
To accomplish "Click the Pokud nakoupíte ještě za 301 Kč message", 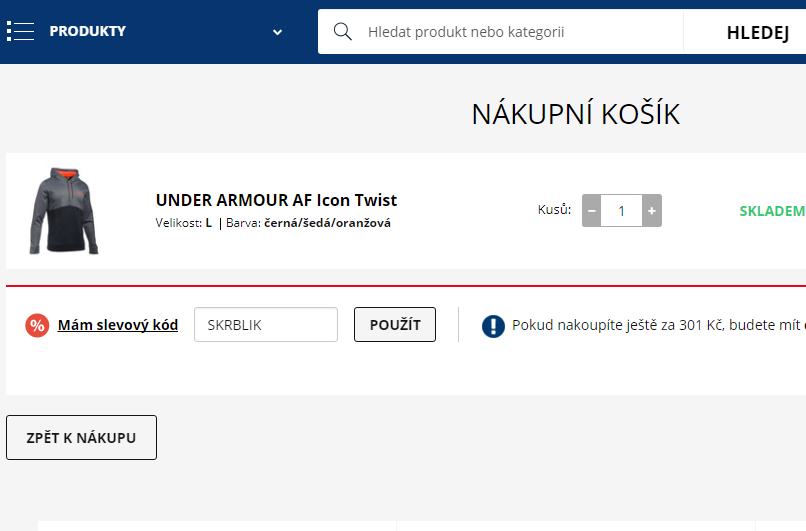I will (x=658, y=325).
